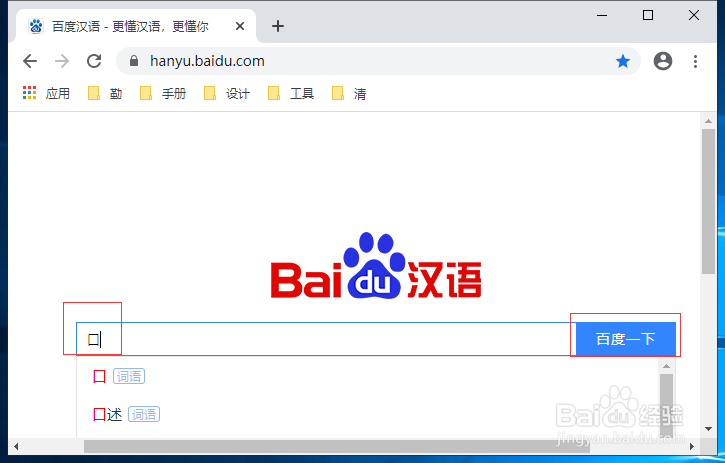Click the horizontal scrollbar thumb

pos(337,446)
